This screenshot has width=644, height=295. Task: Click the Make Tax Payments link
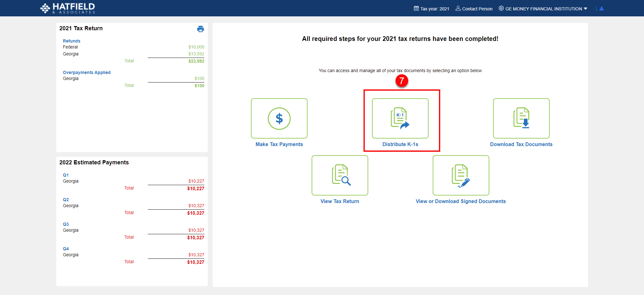point(279,144)
